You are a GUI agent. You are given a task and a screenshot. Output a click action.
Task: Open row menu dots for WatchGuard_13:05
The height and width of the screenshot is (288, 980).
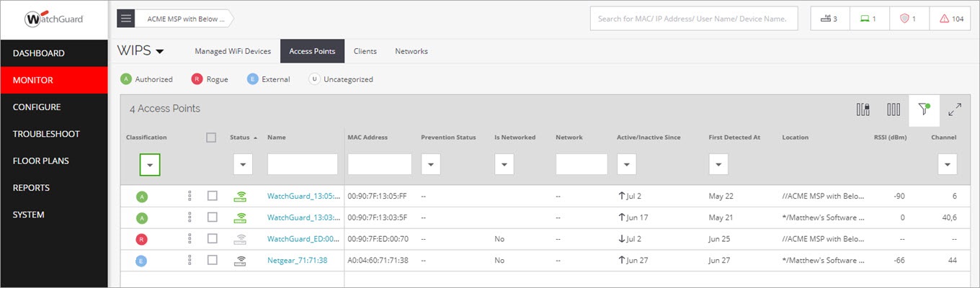click(x=190, y=196)
